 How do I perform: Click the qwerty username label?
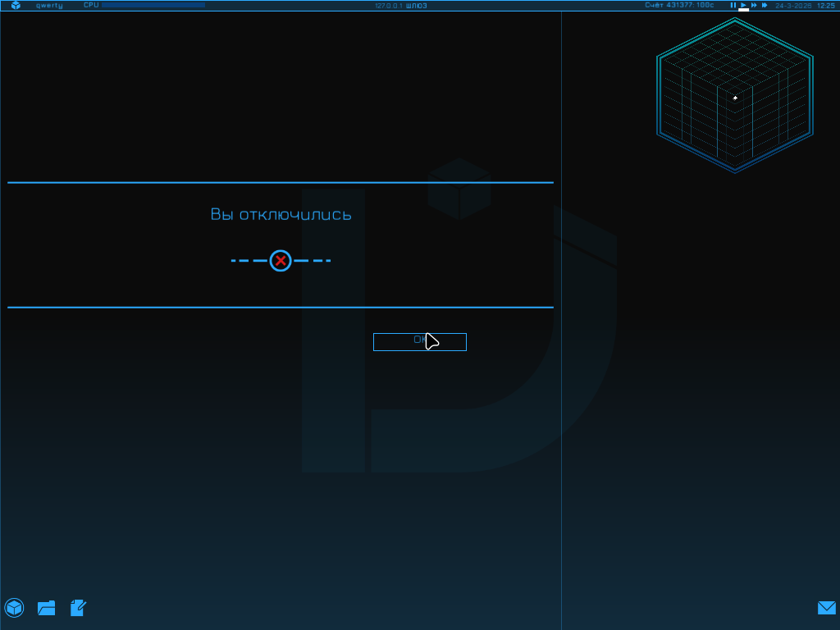[x=49, y=6]
